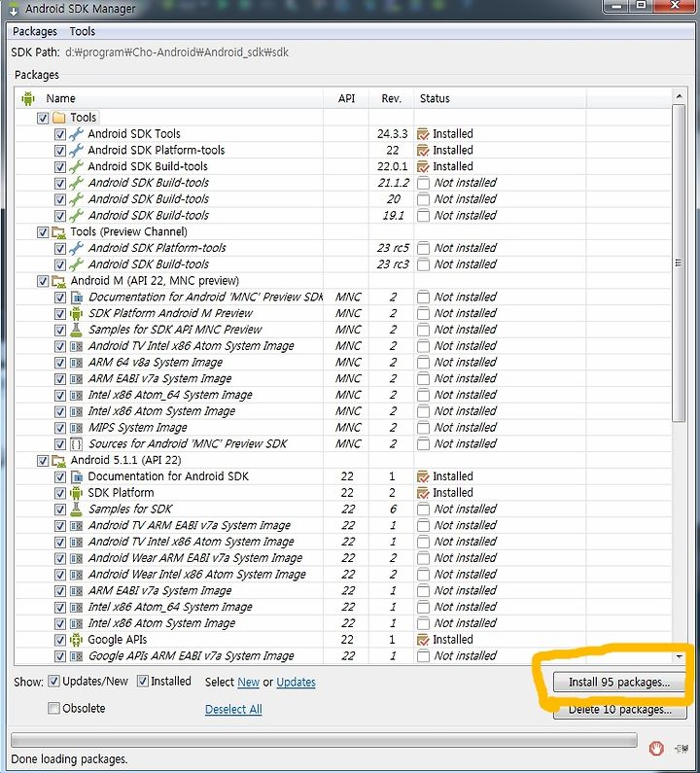The image size is (700, 773).
Task: Click the Android robot icon in the Name column header
Action: 28,98
